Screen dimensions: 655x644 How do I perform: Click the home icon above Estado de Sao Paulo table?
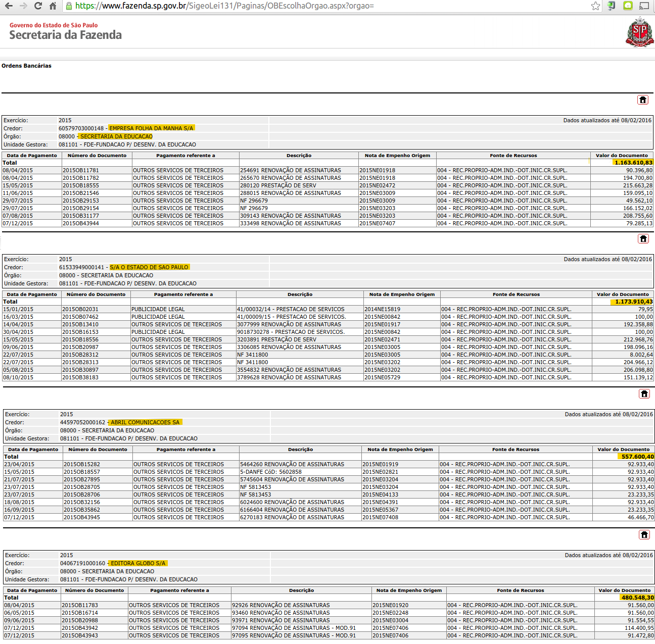coord(643,239)
